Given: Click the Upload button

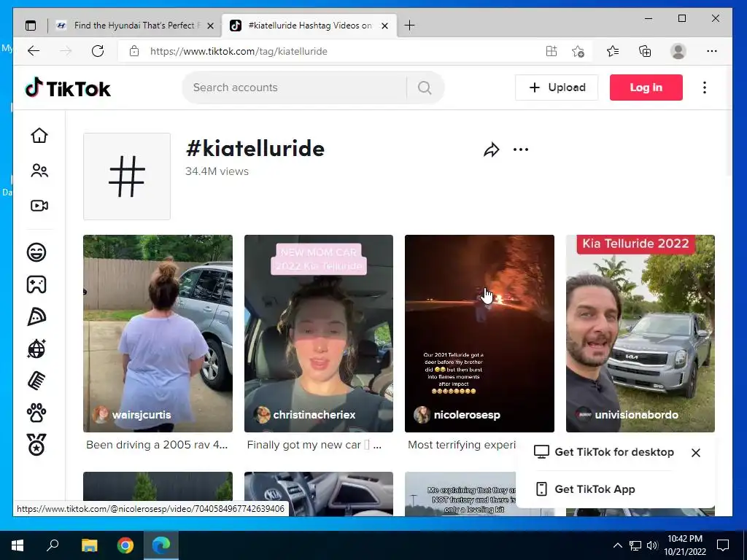Looking at the screenshot, I should click(x=557, y=87).
